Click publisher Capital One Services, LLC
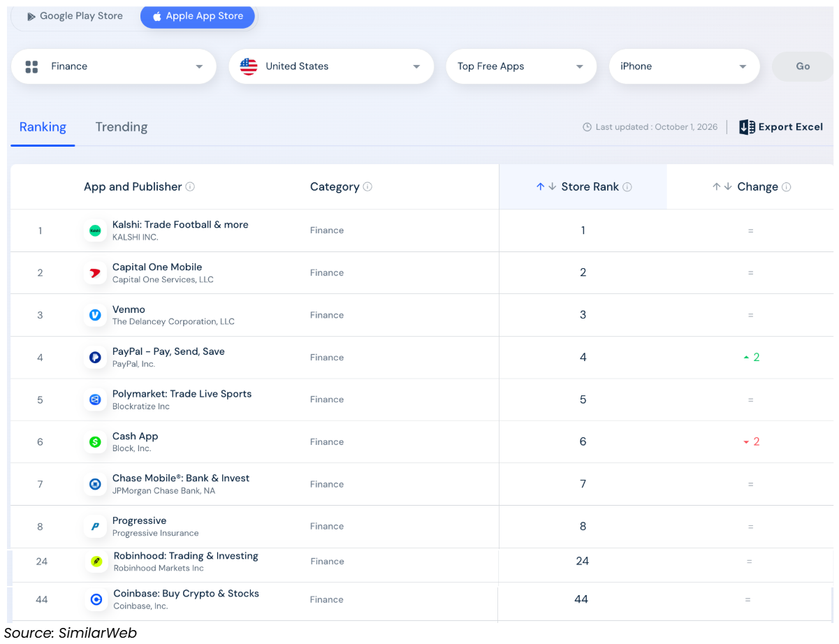This screenshot has width=839, height=644. 163,279
